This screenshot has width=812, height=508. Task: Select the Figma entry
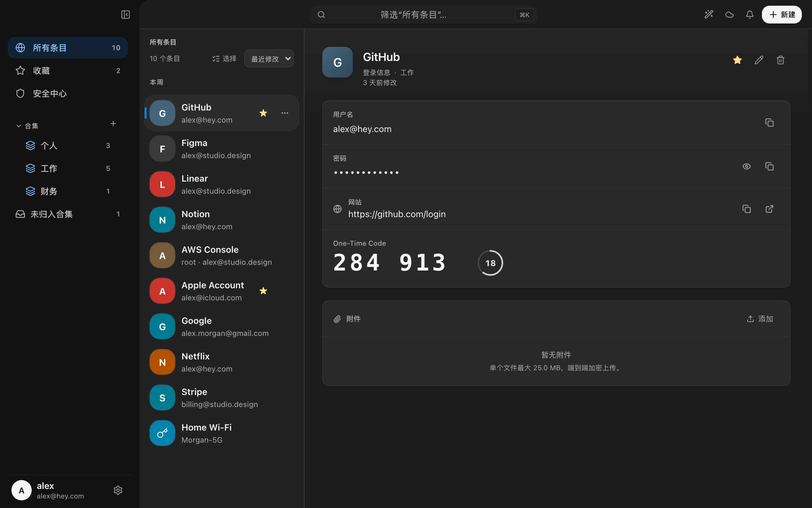click(221, 149)
